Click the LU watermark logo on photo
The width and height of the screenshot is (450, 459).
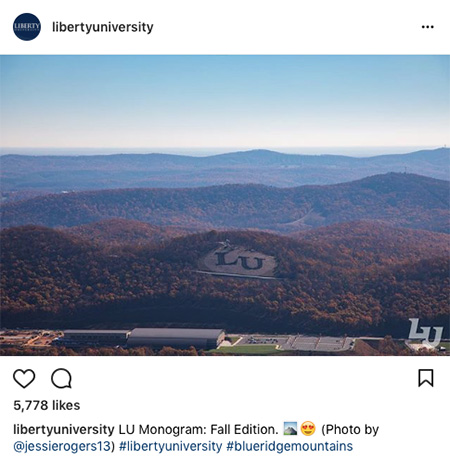click(x=425, y=333)
